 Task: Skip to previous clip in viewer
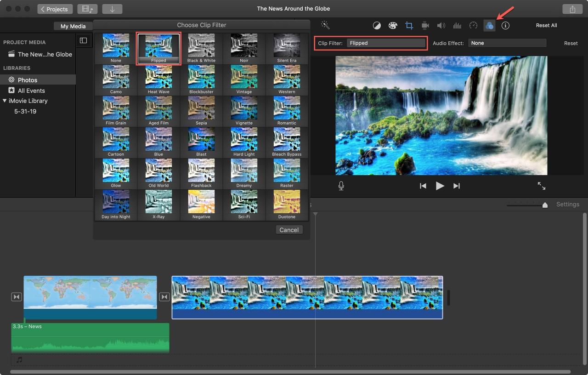pyautogui.click(x=423, y=186)
